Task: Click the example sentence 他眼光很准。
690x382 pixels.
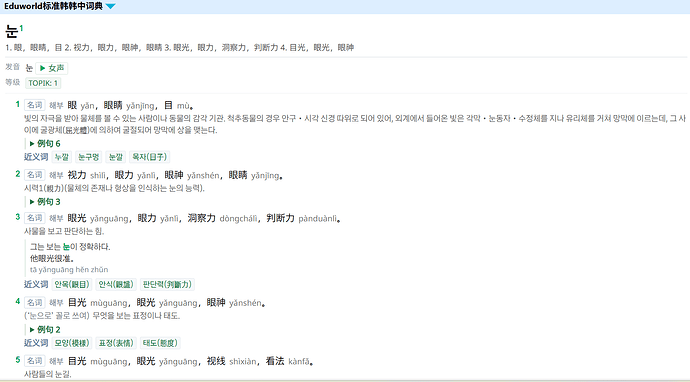Action: [x=52, y=258]
